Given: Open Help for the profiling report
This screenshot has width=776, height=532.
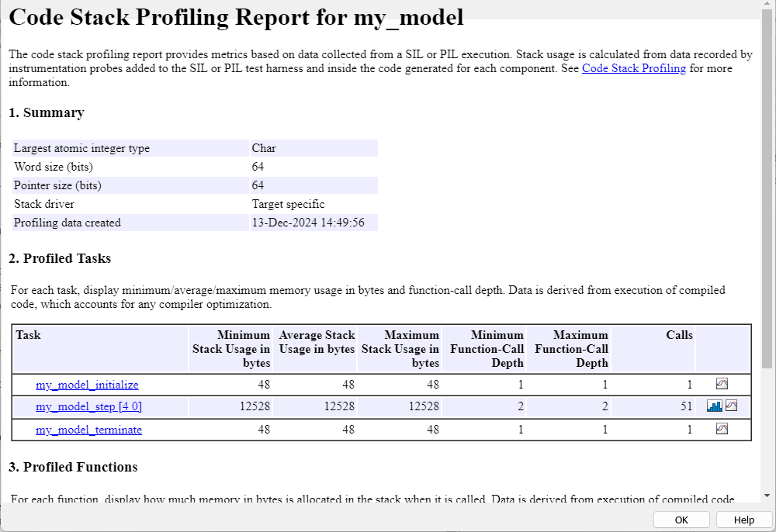Looking at the screenshot, I should tap(743, 520).
